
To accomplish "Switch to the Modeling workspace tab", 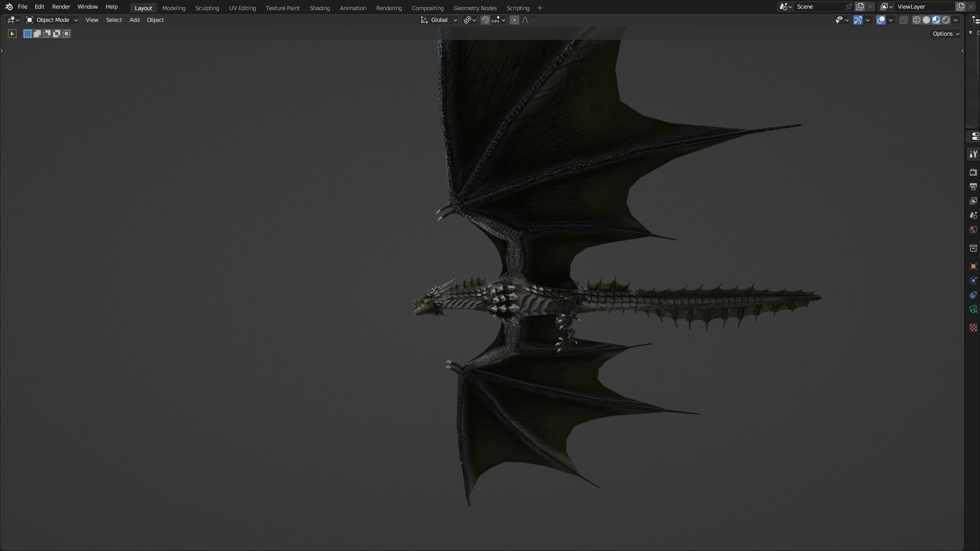I will pos(174,8).
